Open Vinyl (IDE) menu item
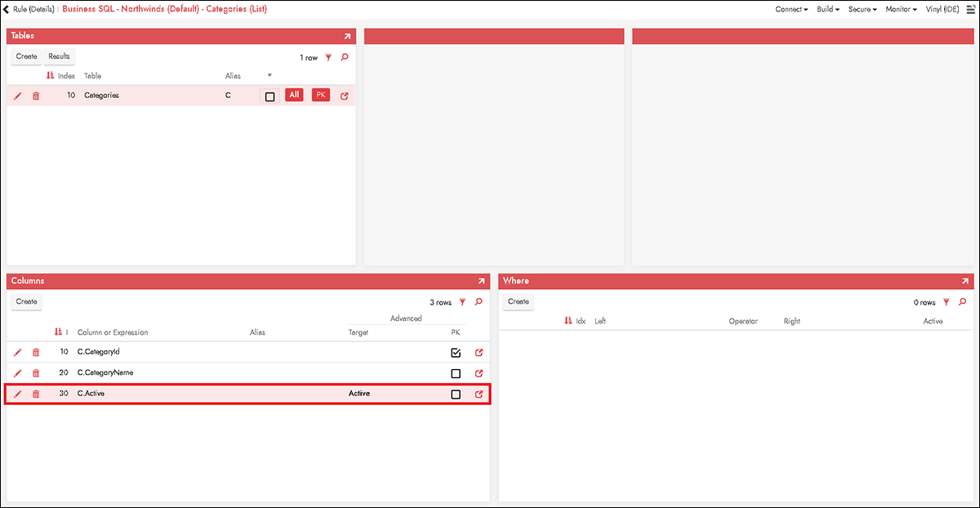980x508 pixels. [942, 10]
